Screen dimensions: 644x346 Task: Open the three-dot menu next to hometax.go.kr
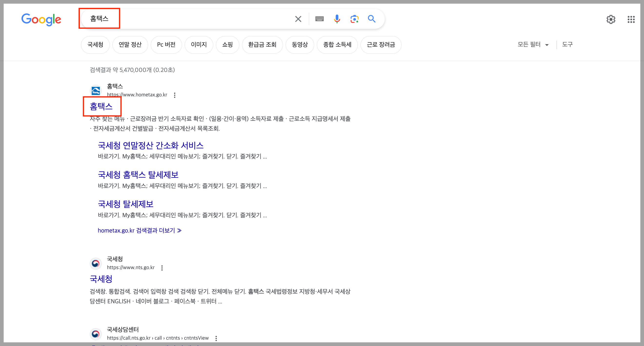click(x=175, y=95)
